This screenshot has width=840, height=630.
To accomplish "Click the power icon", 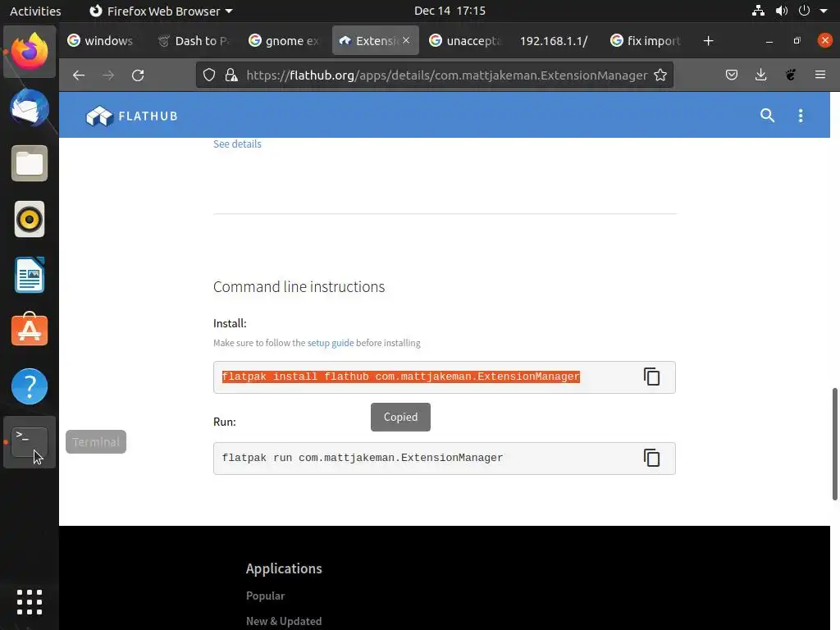I will point(804,11).
